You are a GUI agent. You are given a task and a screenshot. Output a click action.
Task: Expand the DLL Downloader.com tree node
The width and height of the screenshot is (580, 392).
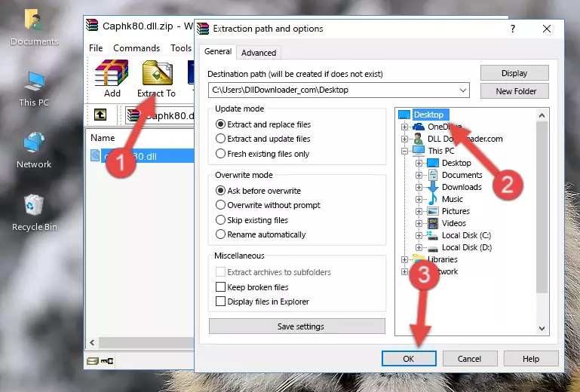[404, 139]
